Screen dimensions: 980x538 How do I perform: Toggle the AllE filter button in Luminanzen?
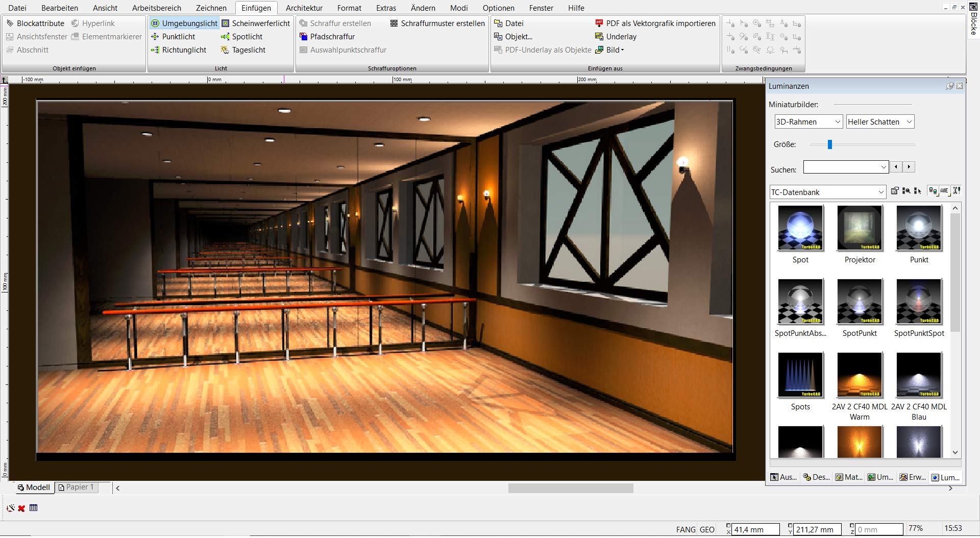pyautogui.click(x=944, y=191)
